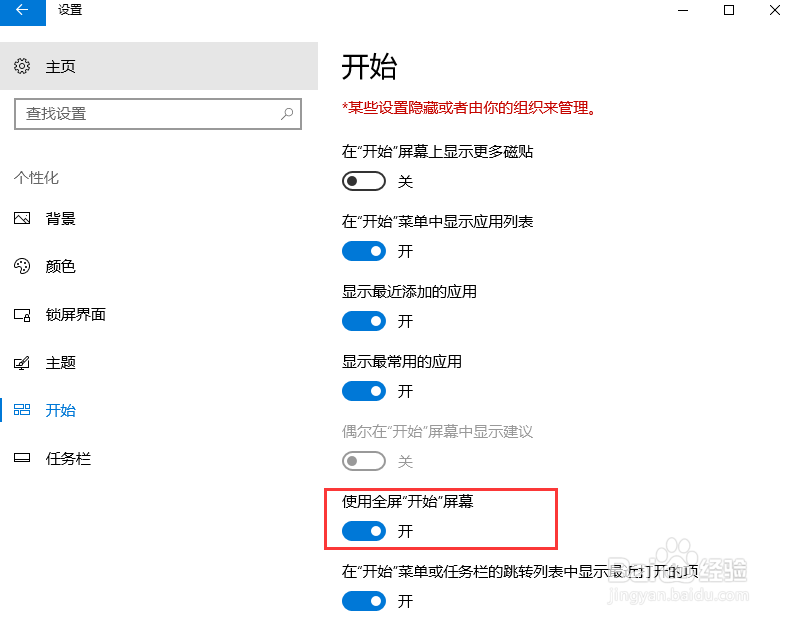Enable show more tiles on Start
The height and width of the screenshot is (623, 793).
click(x=363, y=182)
